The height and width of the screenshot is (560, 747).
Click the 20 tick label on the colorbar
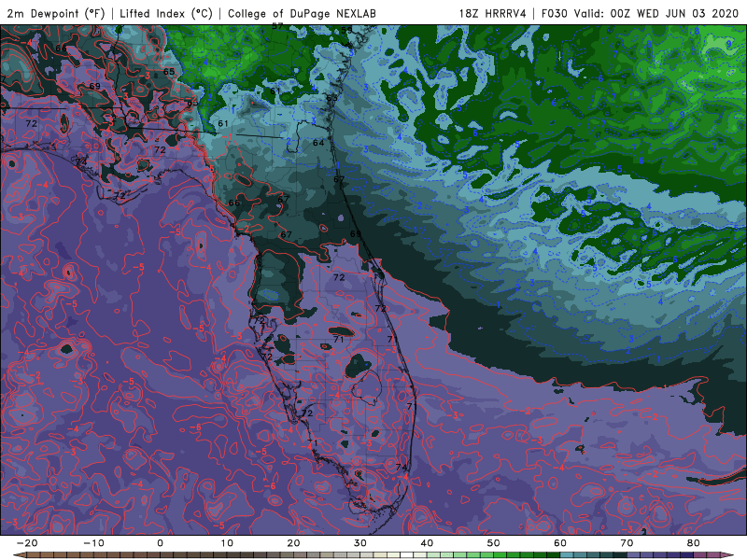pos(293,543)
